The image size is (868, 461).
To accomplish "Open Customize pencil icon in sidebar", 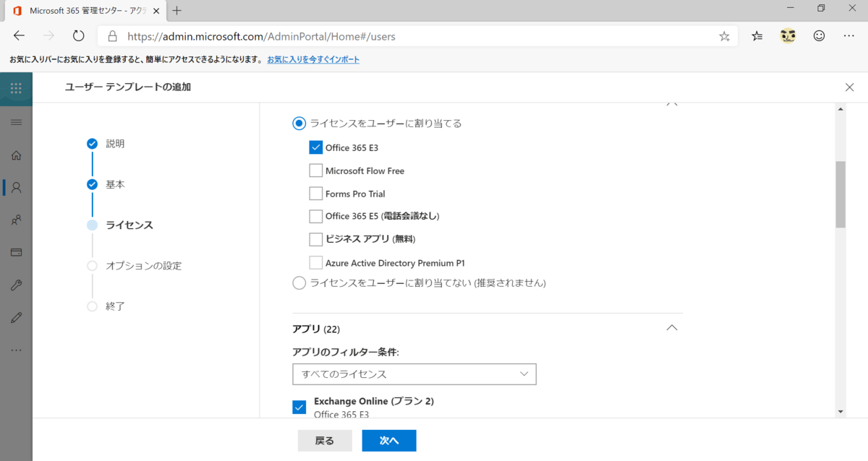I will tap(16, 317).
